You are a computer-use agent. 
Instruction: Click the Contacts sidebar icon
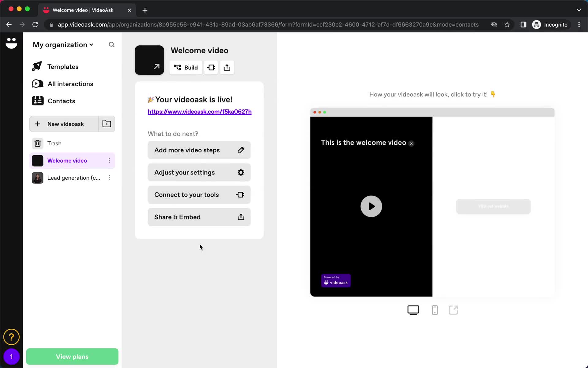tap(37, 101)
